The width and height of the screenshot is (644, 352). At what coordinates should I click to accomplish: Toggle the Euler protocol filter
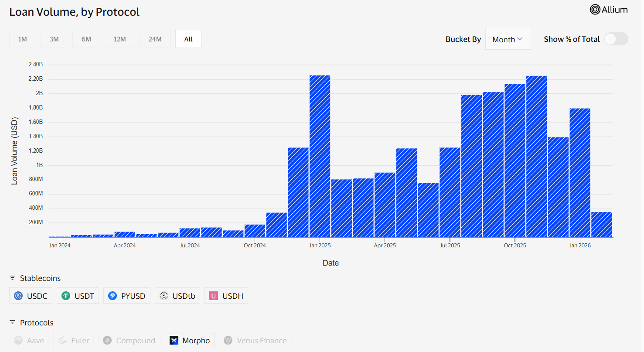pyautogui.click(x=73, y=340)
